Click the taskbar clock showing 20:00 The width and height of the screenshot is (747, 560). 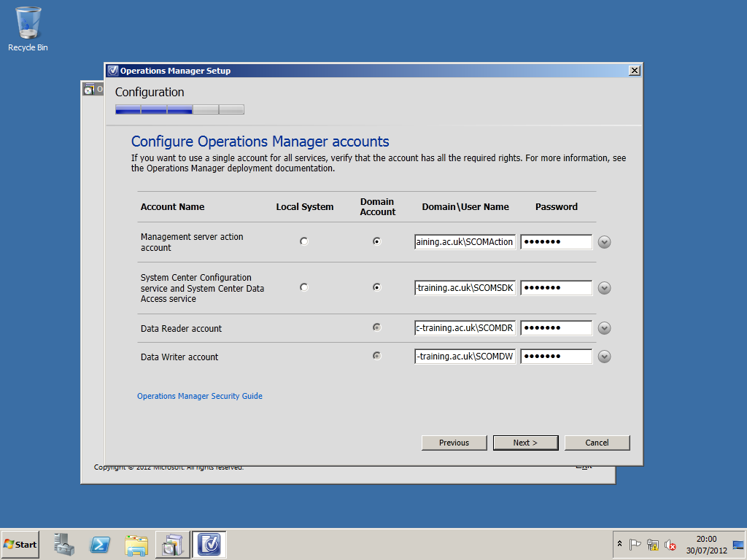pyautogui.click(x=706, y=544)
